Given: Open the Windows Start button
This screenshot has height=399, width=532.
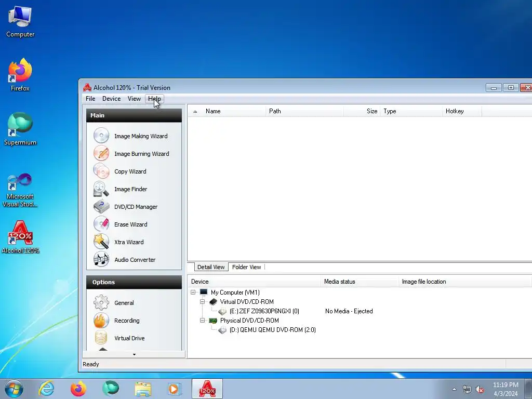Looking at the screenshot, I should pyautogui.click(x=14, y=389).
